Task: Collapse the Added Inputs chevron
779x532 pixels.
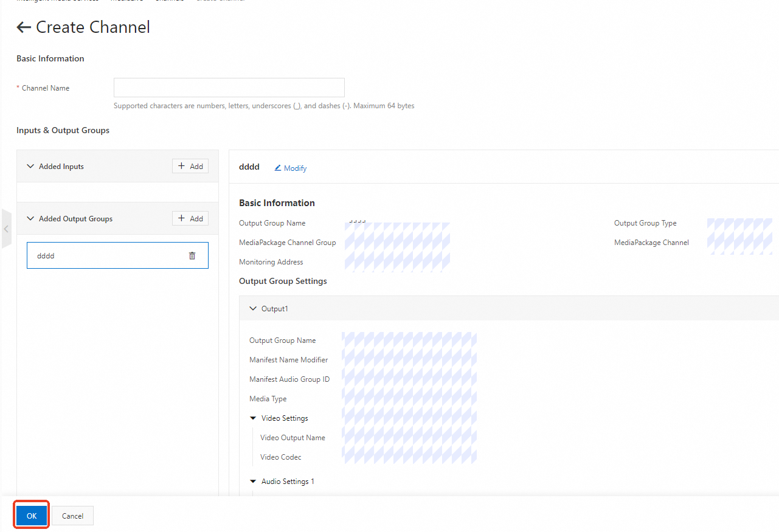Action: pyautogui.click(x=30, y=166)
